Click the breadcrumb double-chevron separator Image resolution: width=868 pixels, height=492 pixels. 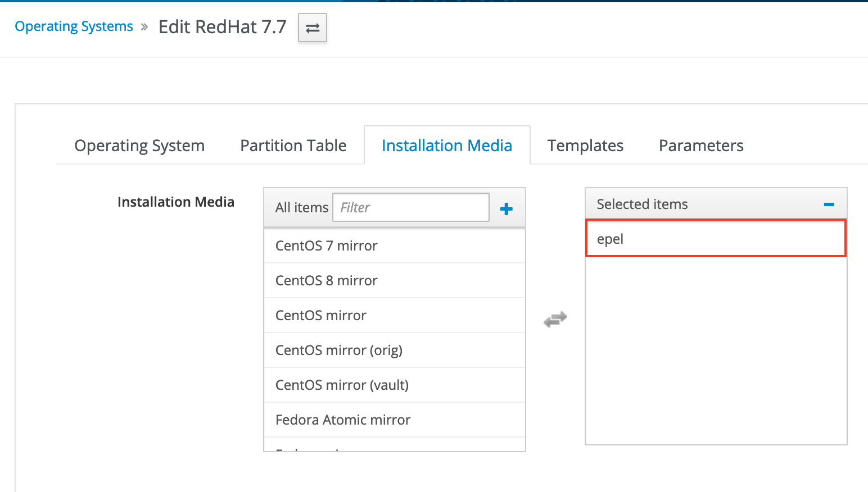(144, 26)
